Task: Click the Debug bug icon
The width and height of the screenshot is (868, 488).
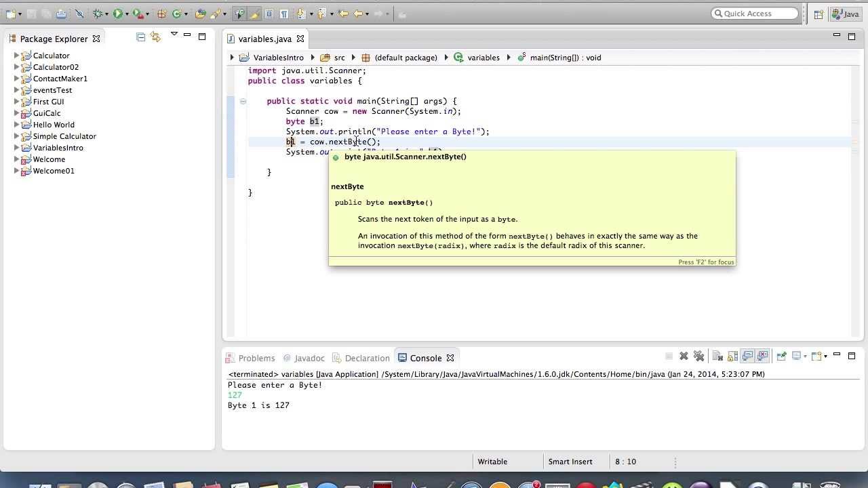Action: pyautogui.click(x=98, y=14)
